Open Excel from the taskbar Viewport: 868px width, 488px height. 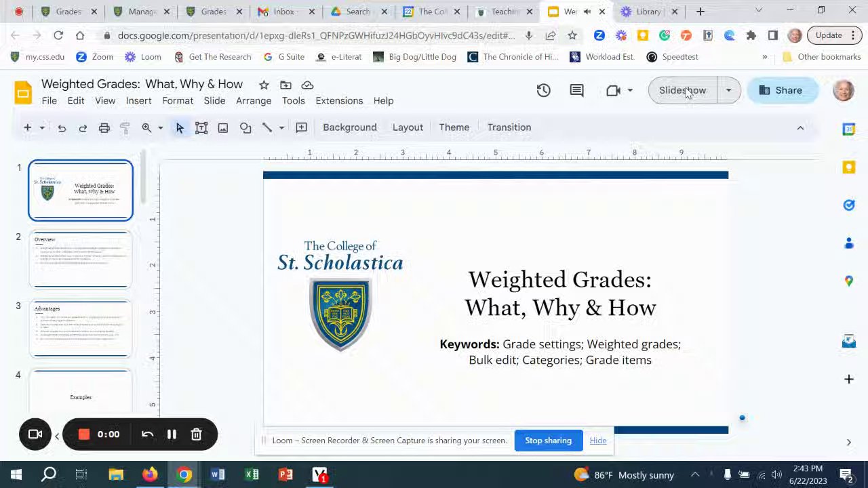tap(252, 474)
